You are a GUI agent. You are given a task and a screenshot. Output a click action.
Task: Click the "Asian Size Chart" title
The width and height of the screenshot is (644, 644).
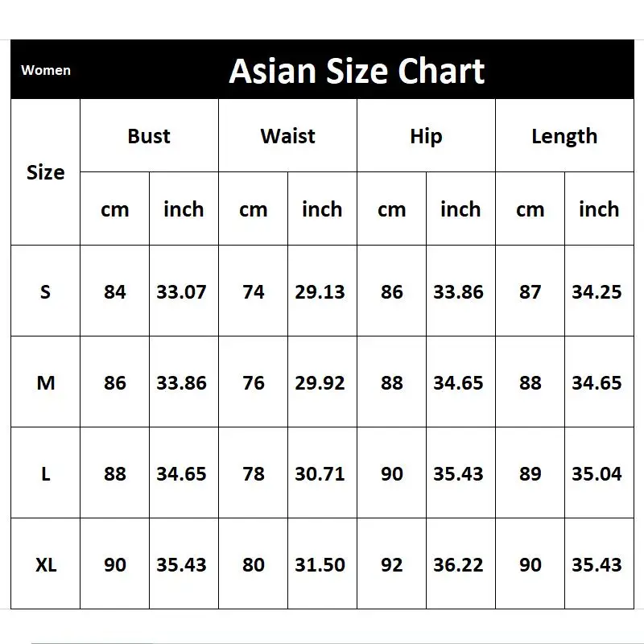[357, 71]
